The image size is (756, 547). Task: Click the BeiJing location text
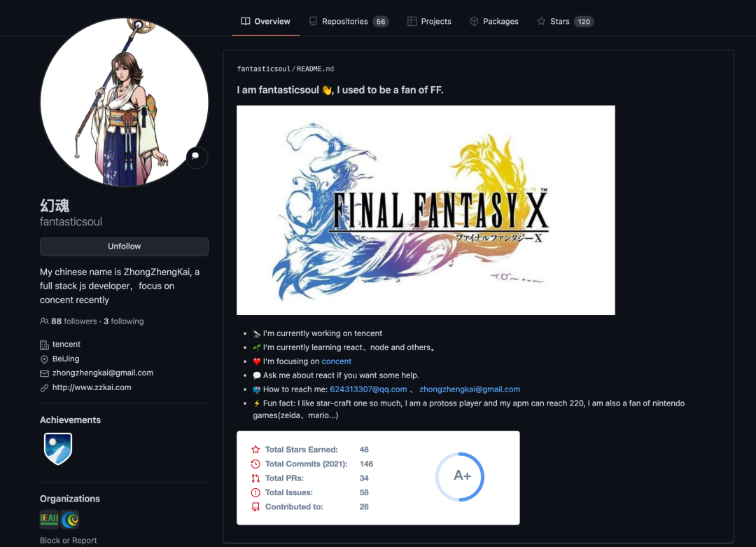(x=66, y=359)
